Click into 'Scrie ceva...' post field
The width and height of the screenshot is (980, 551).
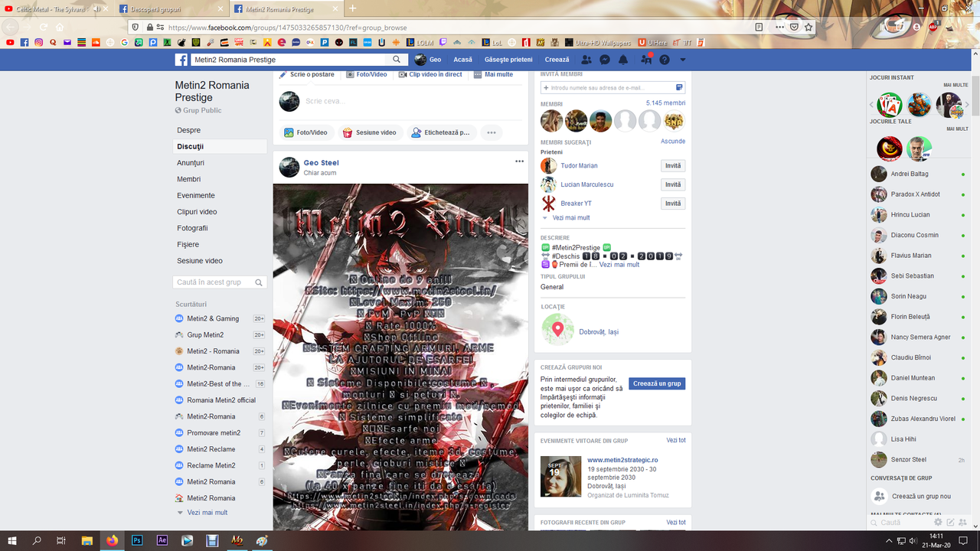pos(413,101)
